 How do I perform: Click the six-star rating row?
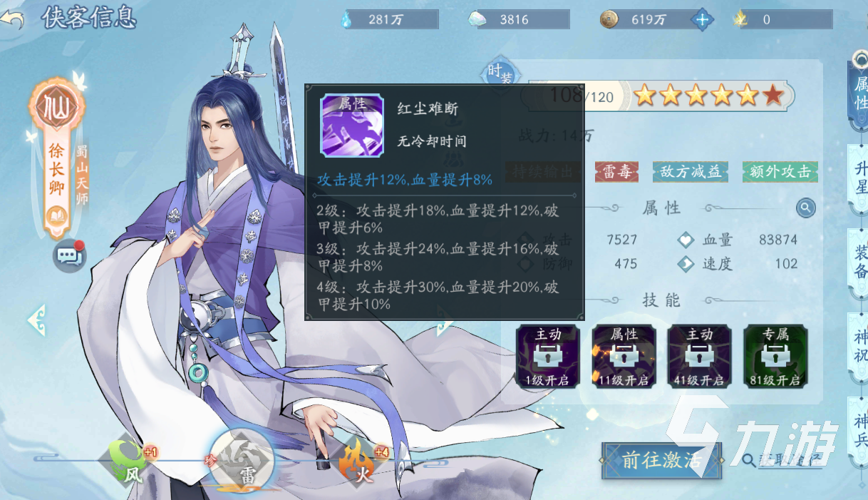pos(709,95)
